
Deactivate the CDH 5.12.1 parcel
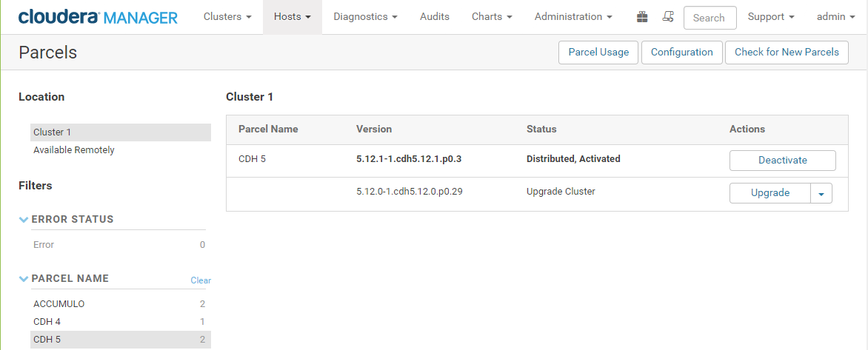(782, 161)
